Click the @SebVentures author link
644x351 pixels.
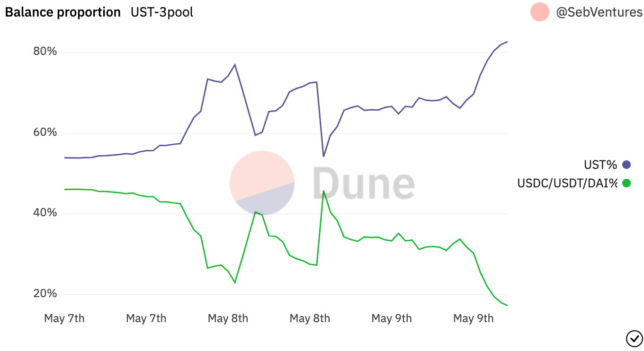tap(599, 12)
